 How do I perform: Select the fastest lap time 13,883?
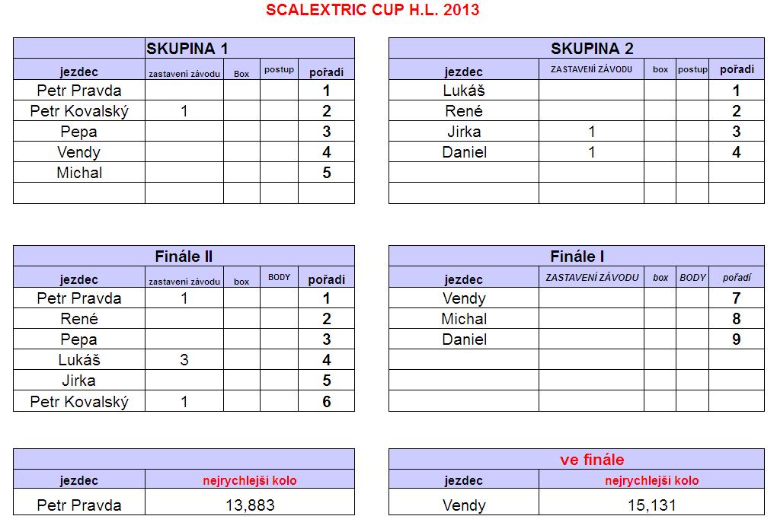250,505
